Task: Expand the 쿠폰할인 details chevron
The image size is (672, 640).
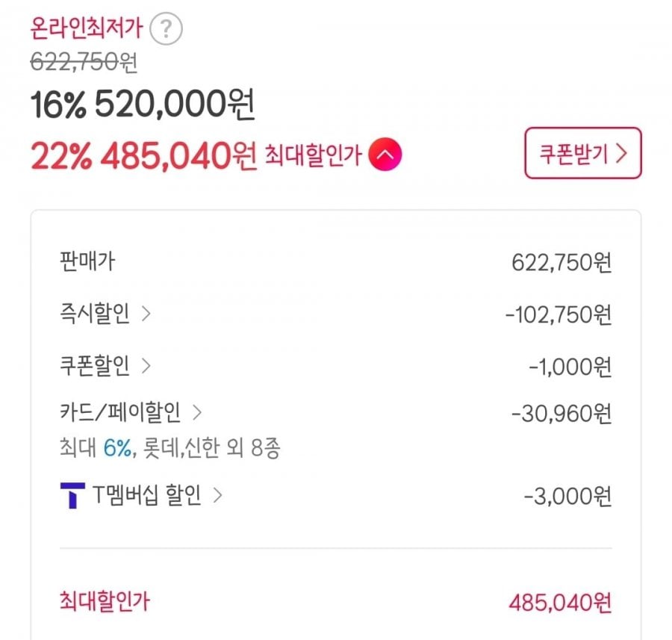Action: coord(146,366)
